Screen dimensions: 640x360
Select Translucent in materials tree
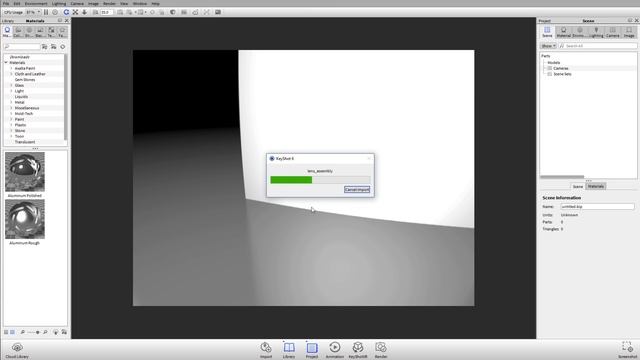(x=25, y=142)
